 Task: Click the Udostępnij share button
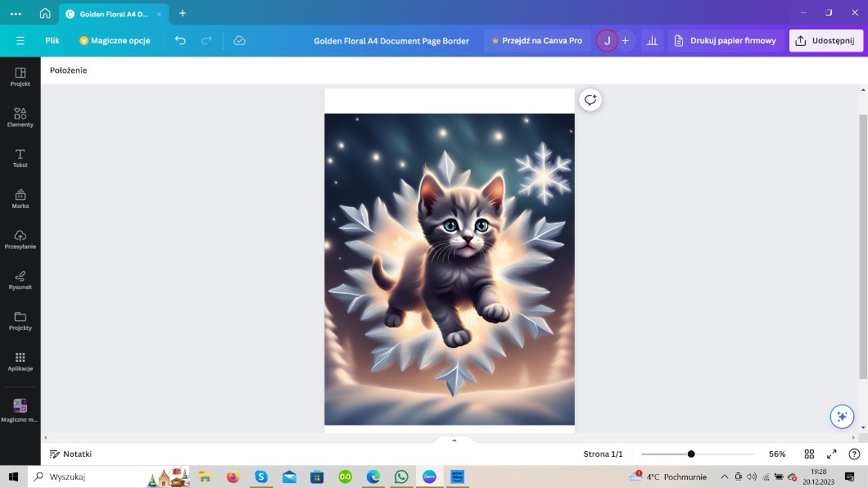(x=825, y=40)
